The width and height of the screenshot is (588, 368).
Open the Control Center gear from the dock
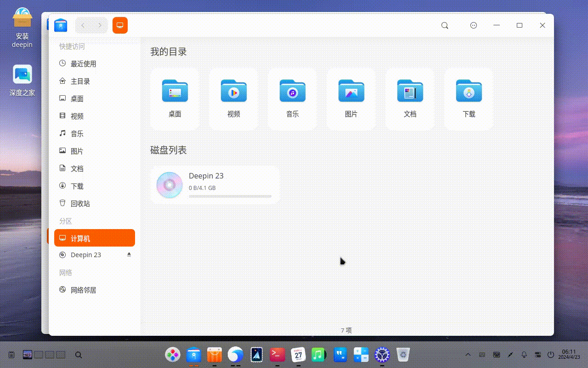[x=381, y=355]
